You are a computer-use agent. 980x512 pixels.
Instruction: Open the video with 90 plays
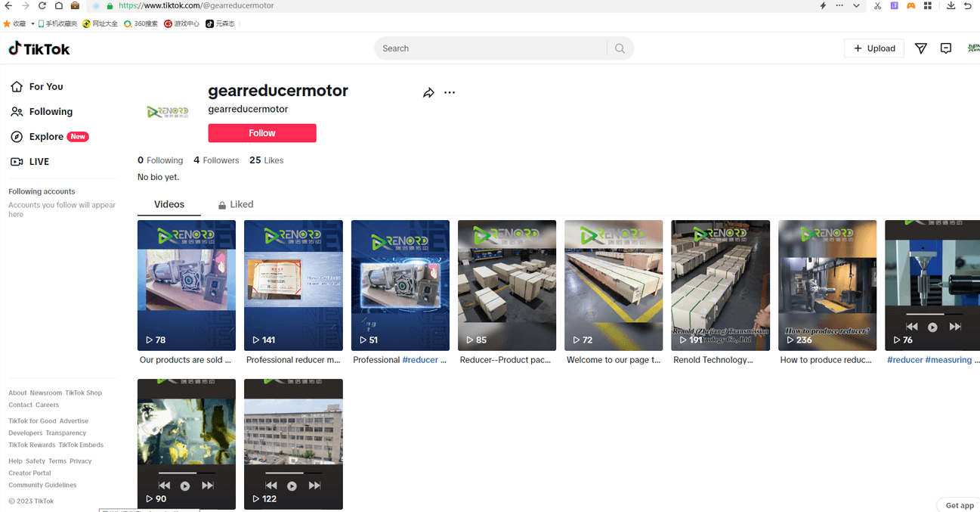point(187,444)
